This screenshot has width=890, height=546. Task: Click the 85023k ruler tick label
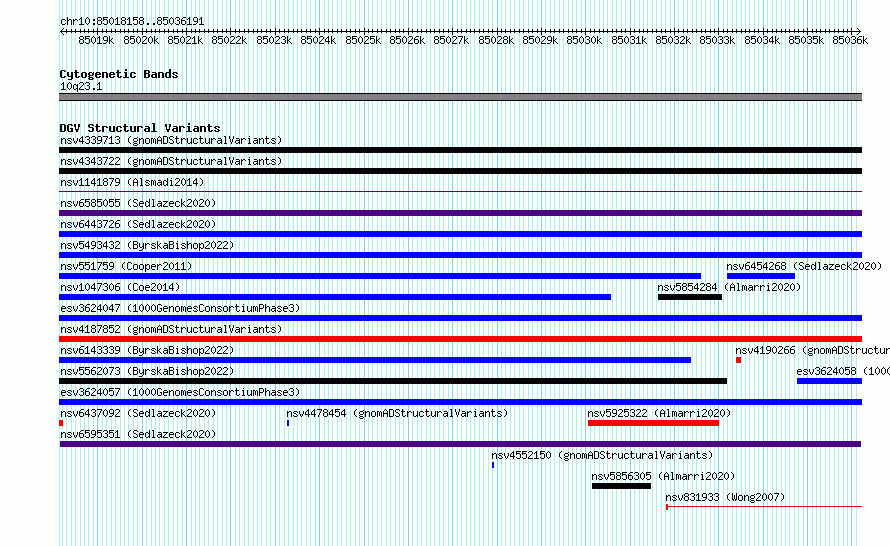274,40
